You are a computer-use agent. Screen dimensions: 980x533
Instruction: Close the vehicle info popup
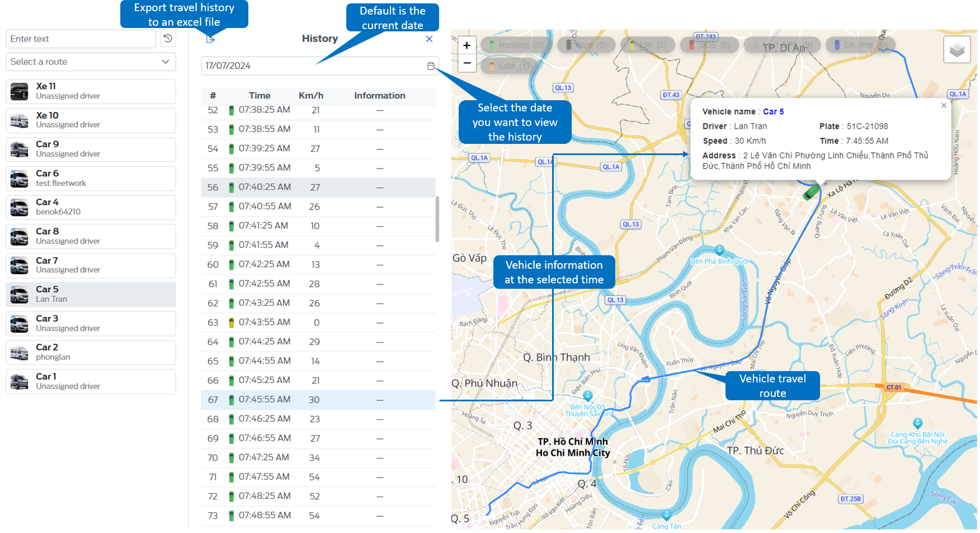944,105
